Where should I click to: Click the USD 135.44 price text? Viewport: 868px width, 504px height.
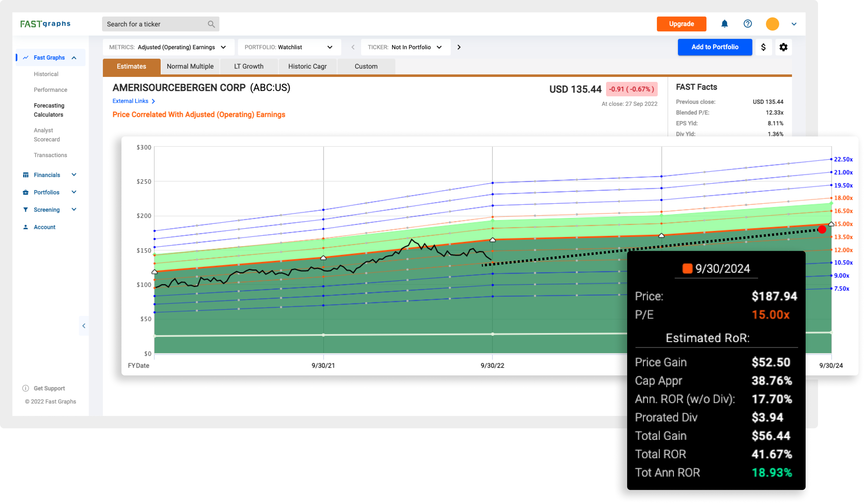point(575,89)
